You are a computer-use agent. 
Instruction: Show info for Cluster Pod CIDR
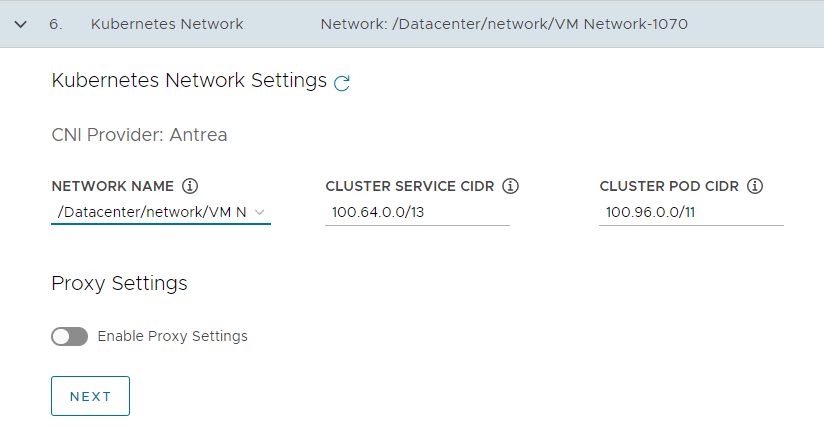755,186
